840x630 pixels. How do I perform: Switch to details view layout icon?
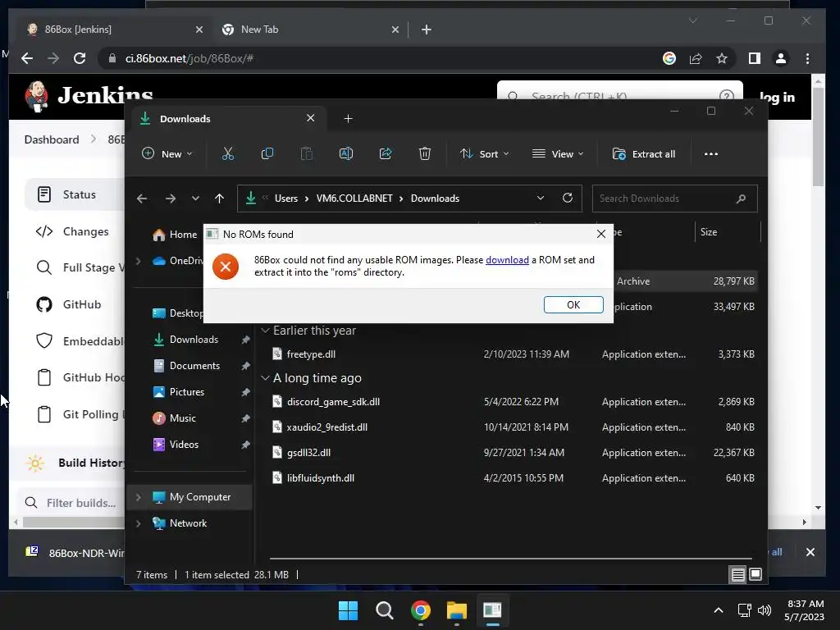pyautogui.click(x=737, y=575)
